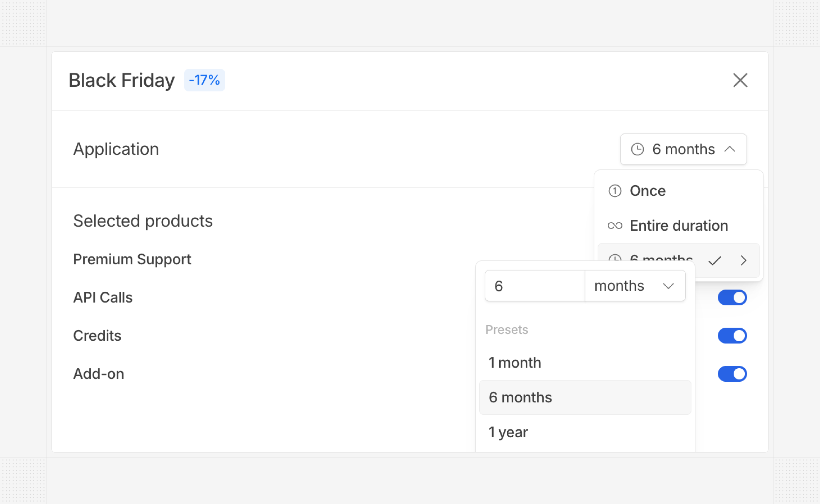The width and height of the screenshot is (820, 504).
Task: Click the up chevron in duration button
Action: pyautogui.click(x=730, y=149)
